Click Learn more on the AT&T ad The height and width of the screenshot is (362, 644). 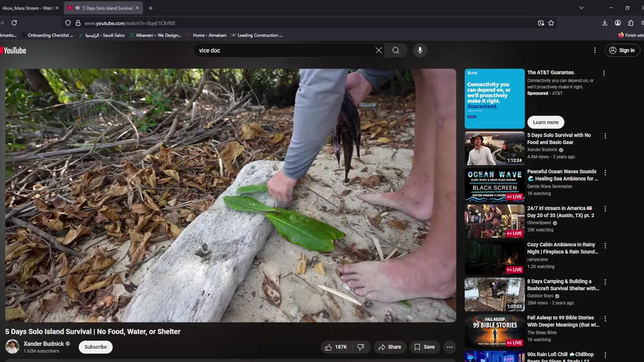click(545, 122)
